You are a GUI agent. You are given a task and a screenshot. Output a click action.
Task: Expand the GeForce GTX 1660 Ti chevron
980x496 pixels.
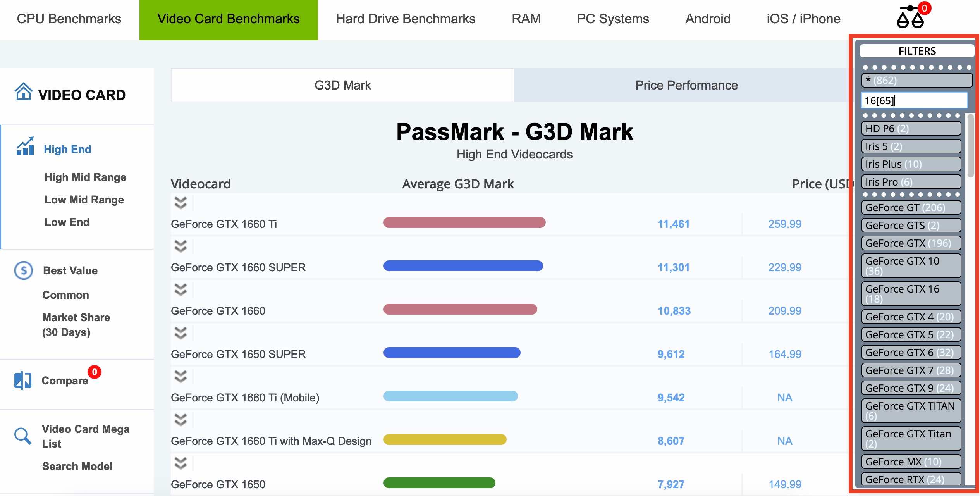click(x=181, y=203)
